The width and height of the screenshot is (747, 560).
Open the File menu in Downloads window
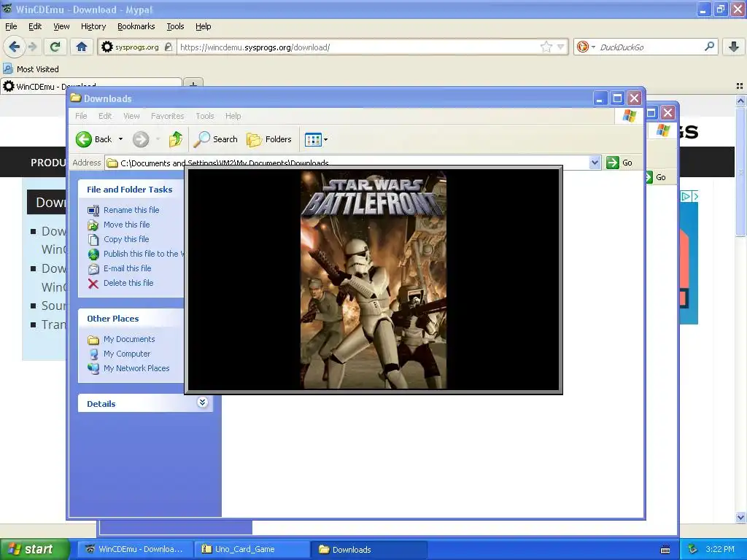tap(81, 116)
